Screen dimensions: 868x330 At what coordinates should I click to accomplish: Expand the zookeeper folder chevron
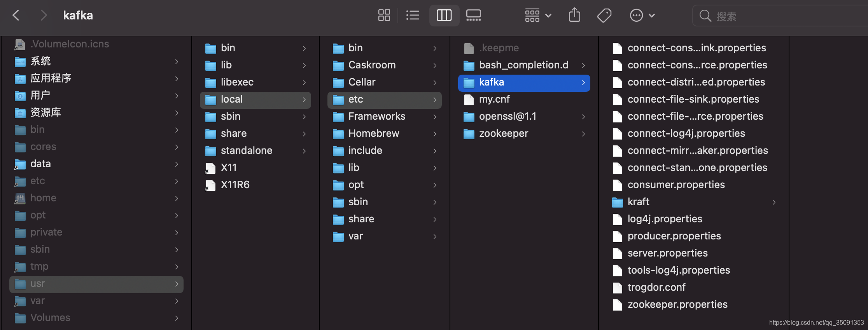click(583, 134)
